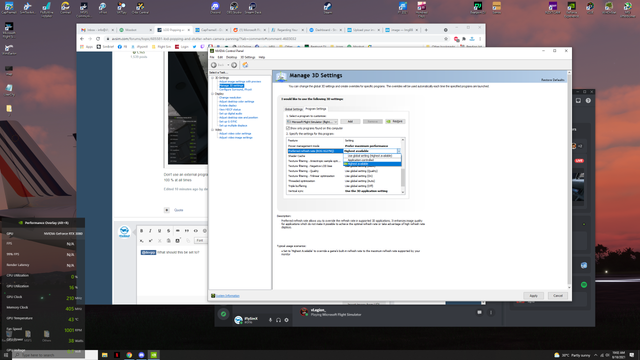Collapse the Video tree node
Image resolution: width=640 pixels, height=360 pixels.
tap(212, 130)
